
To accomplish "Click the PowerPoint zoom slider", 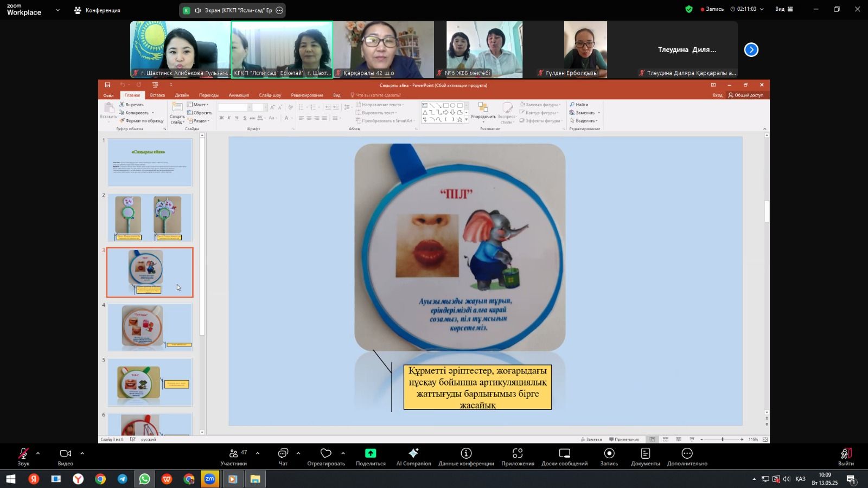I will [722, 439].
